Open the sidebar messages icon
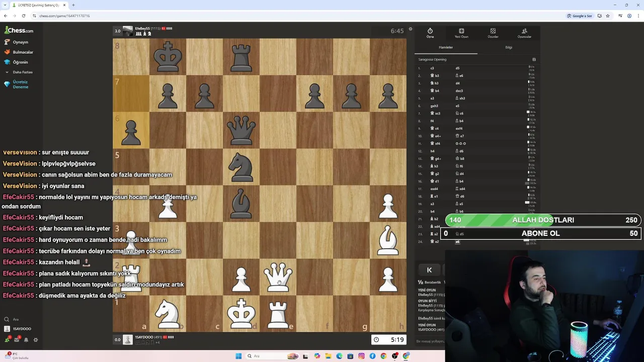Image resolution: width=644 pixels, height=362 pixels. point(17,340)
